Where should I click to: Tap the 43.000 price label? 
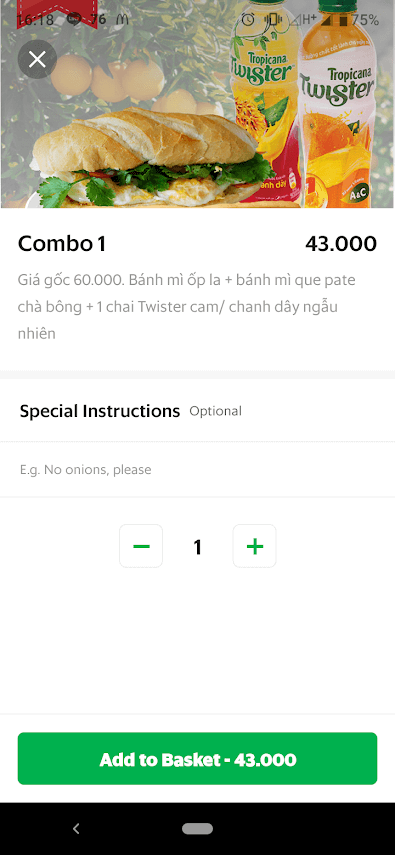[341, 244]
